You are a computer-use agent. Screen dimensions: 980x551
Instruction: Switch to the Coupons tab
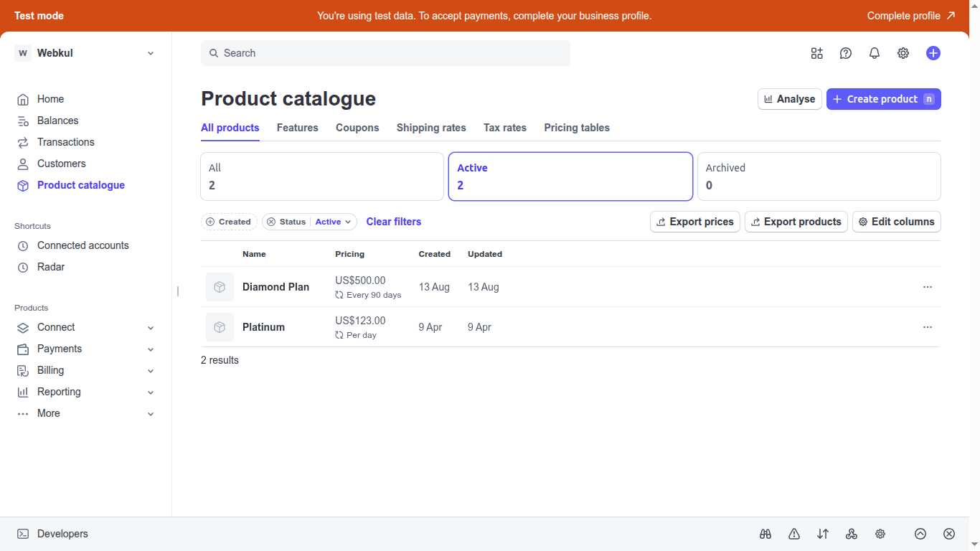click(357, 128)
